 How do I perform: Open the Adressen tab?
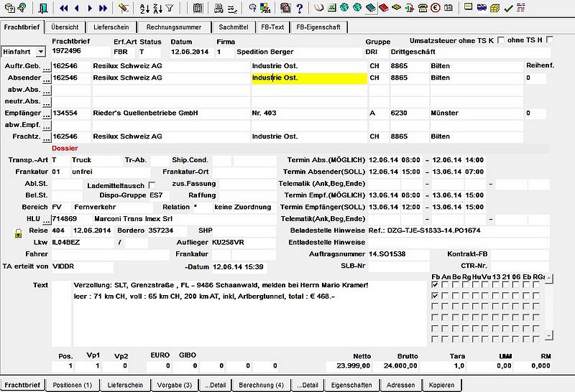pyautogui.click(x=401, y=385)
